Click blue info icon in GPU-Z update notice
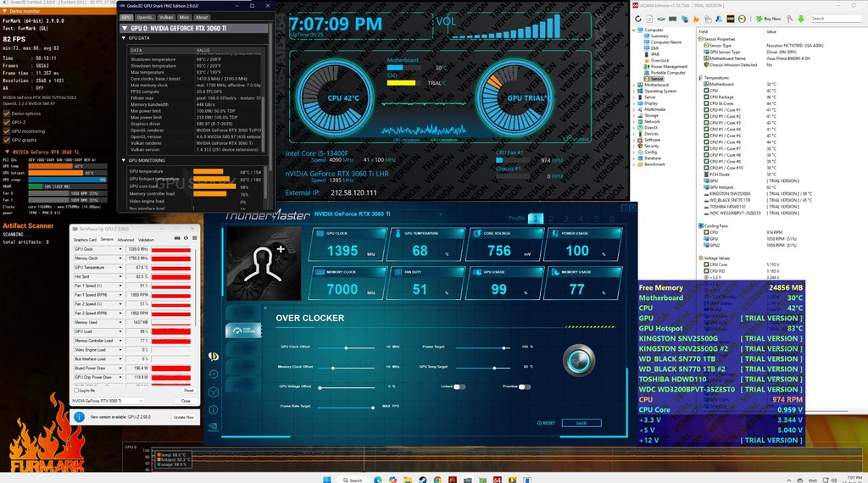The height and width of the screenshot is (483, 868). [x=79, y=417]
